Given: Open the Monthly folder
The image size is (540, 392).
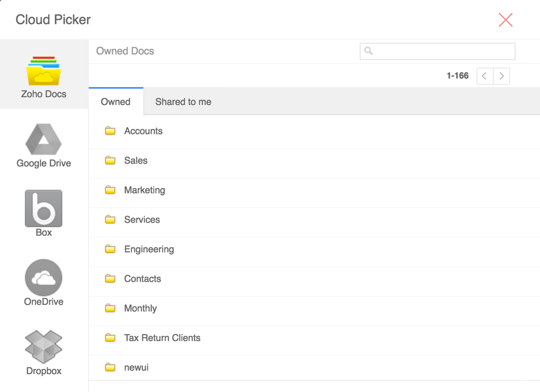Looking at the screenshot, I should 140,308.
